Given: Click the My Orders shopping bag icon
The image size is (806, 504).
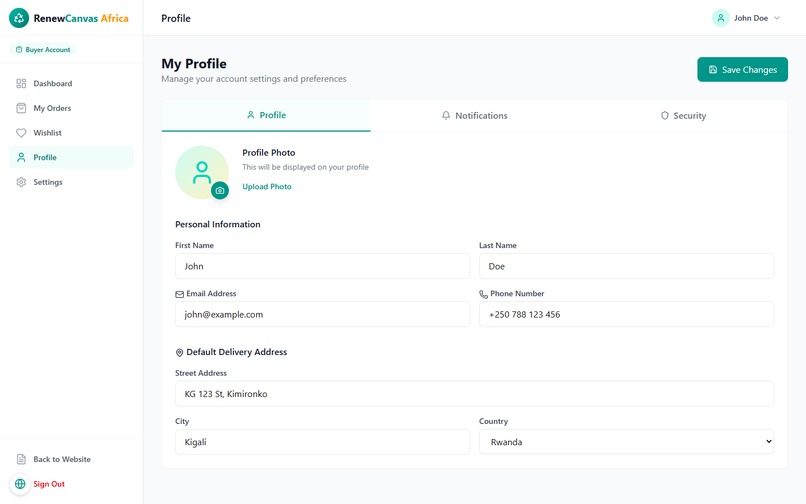Looking at the screenshot, I should [21, 108].
